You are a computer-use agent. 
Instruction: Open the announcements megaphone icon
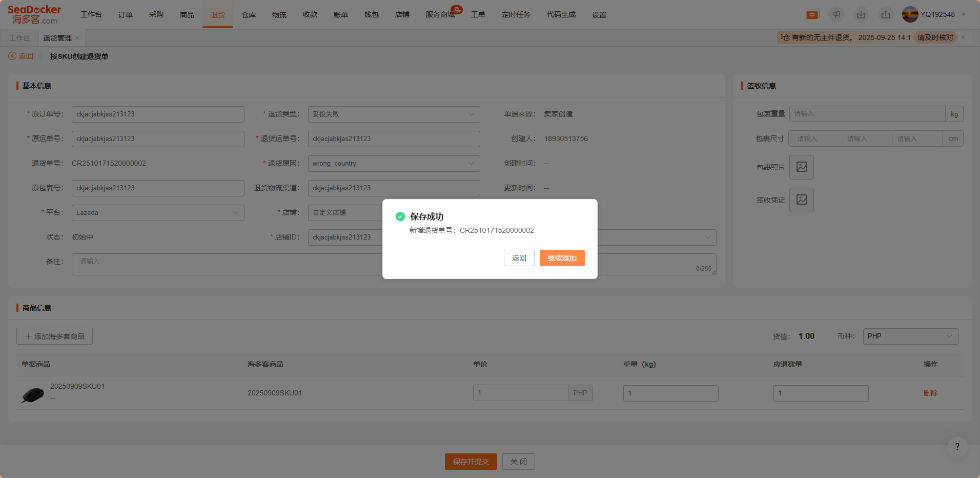(x=836, y=15)
